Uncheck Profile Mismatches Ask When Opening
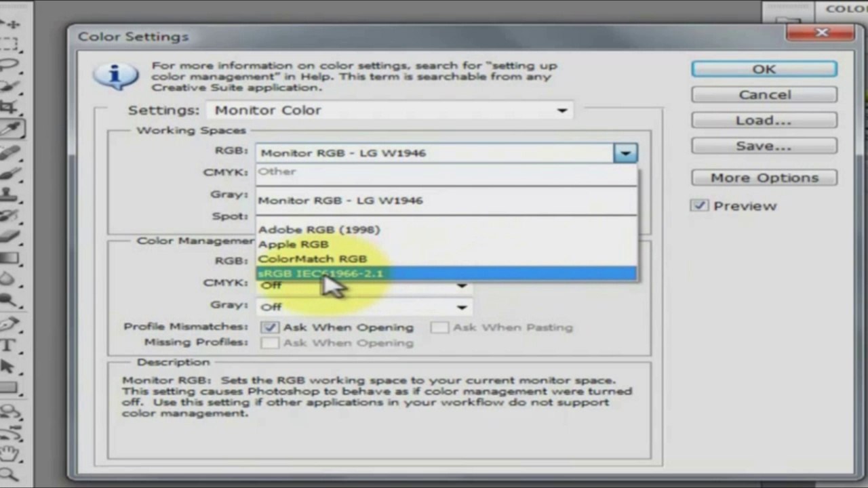Image resolution: width=868 pixels, height=488 pixels. (270, 327)
